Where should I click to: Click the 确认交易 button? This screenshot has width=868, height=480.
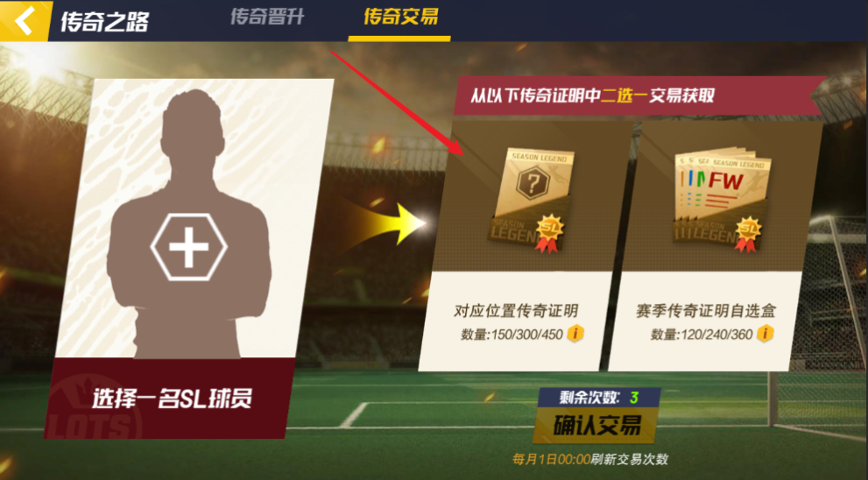[596, 425]
